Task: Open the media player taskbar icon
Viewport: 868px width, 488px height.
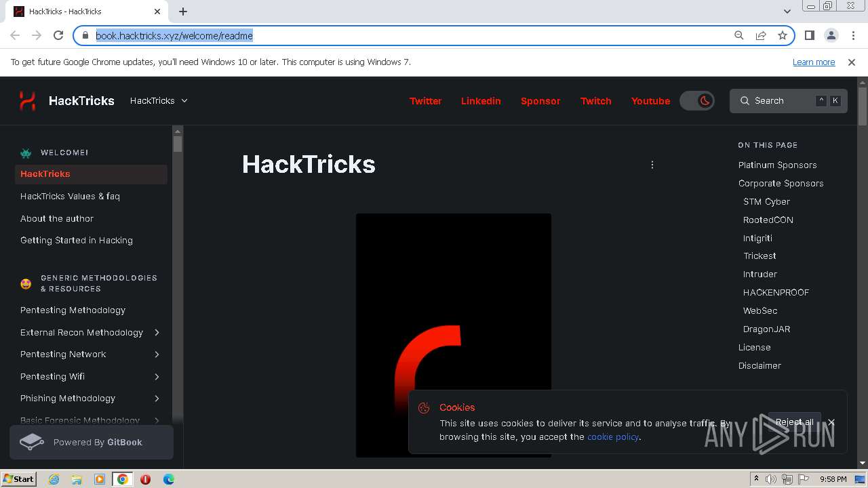Action: [100, 479]
